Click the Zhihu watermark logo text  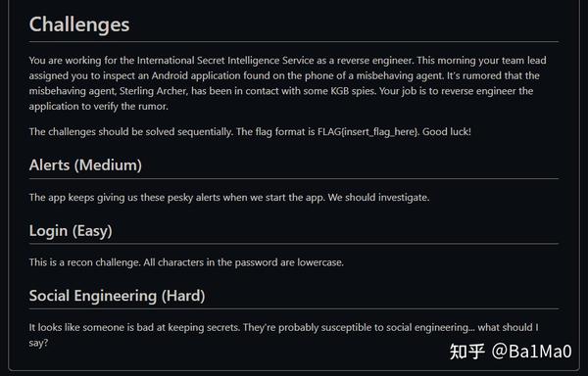point(466,352)
